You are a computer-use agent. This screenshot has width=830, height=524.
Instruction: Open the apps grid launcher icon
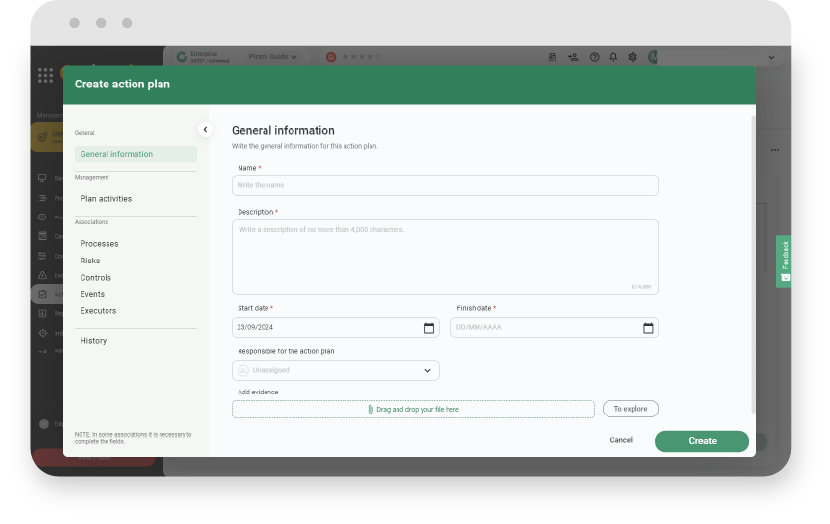point(45,75)
